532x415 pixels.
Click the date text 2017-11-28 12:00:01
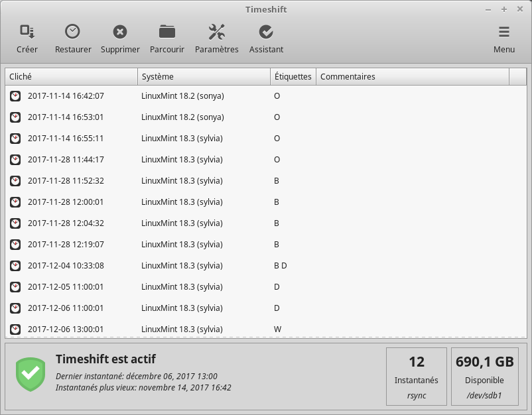click(x=66, y=202)
